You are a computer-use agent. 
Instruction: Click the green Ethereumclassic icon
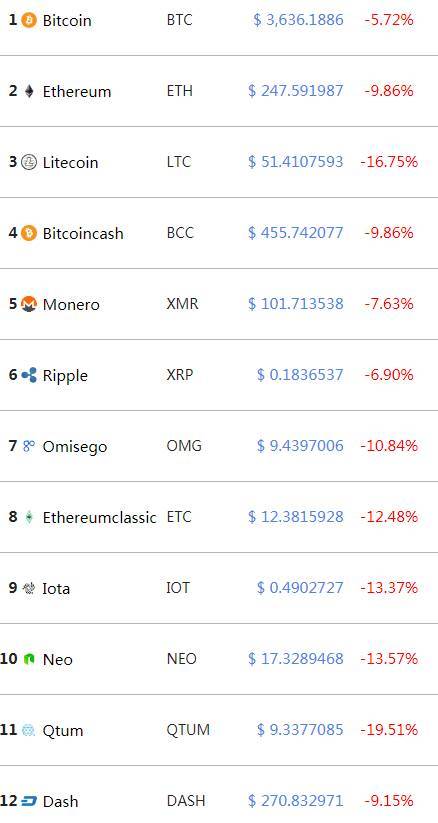click(29, 517)
